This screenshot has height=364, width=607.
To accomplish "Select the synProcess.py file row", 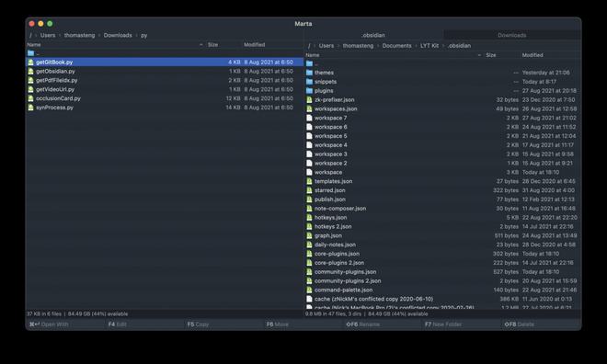I will [x=165, y=108].
